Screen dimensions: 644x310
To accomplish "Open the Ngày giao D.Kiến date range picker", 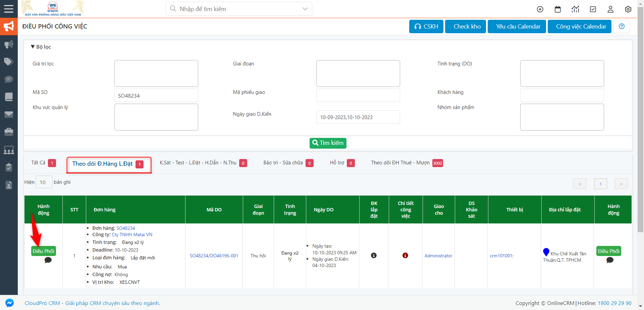I will pyautogui.click(x=358, y=117).
